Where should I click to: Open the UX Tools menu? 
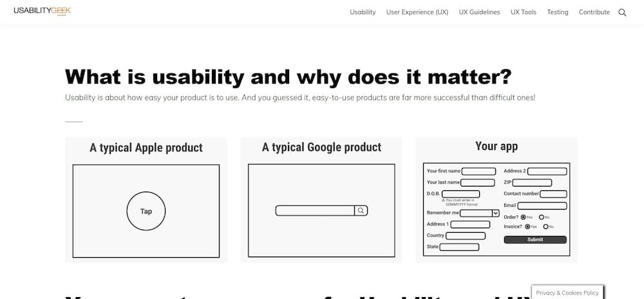pyautogui.click(x=523, y=12)
